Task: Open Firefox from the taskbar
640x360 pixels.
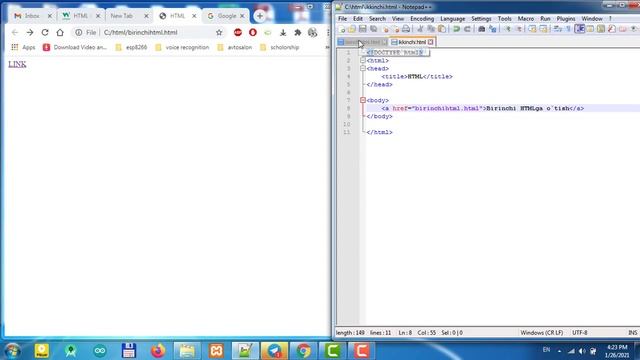Action: 158,350
